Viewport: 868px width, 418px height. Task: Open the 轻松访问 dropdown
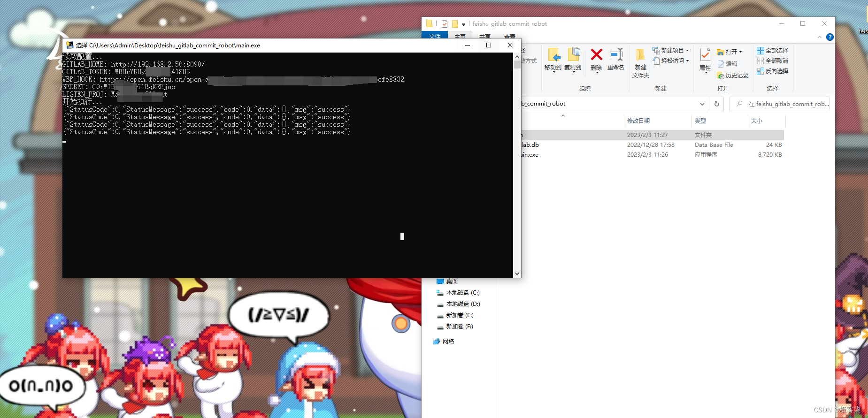point(671,61)
